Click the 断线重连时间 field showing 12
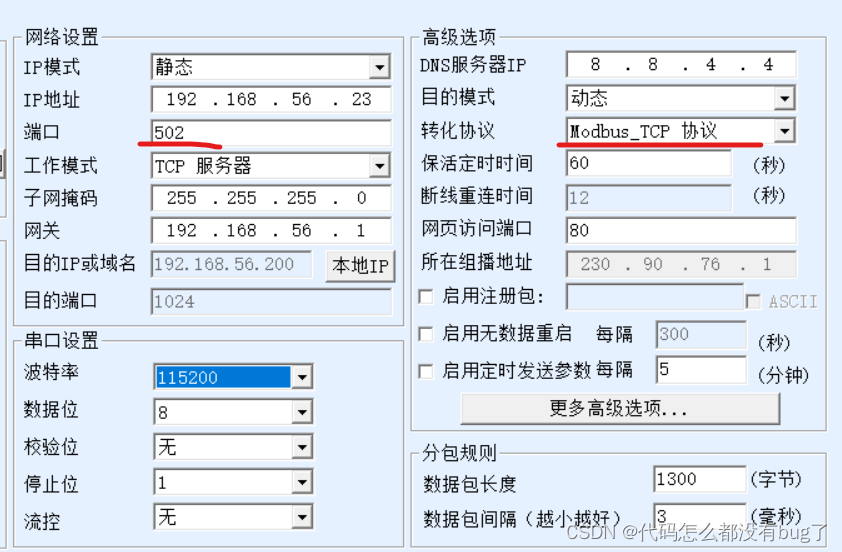Screen dimensions: 842x552 [649, 197]
